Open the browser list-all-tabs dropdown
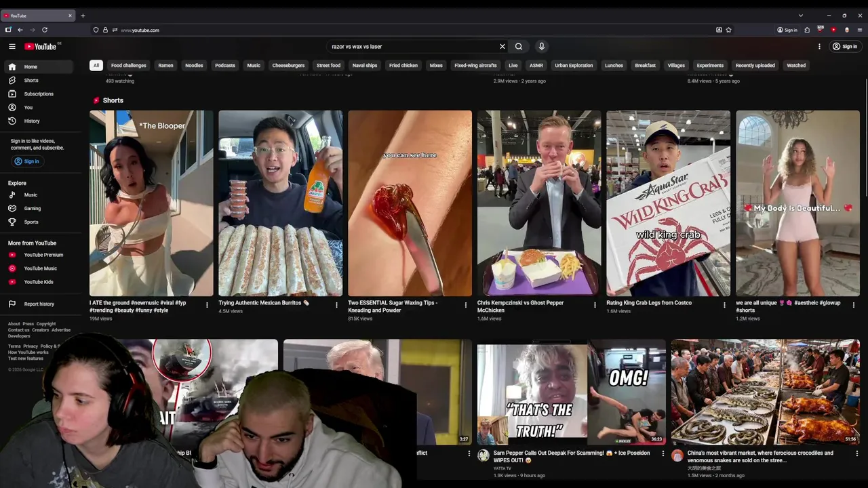The height and width of the screenshot is (488, 868). (800, 15)
